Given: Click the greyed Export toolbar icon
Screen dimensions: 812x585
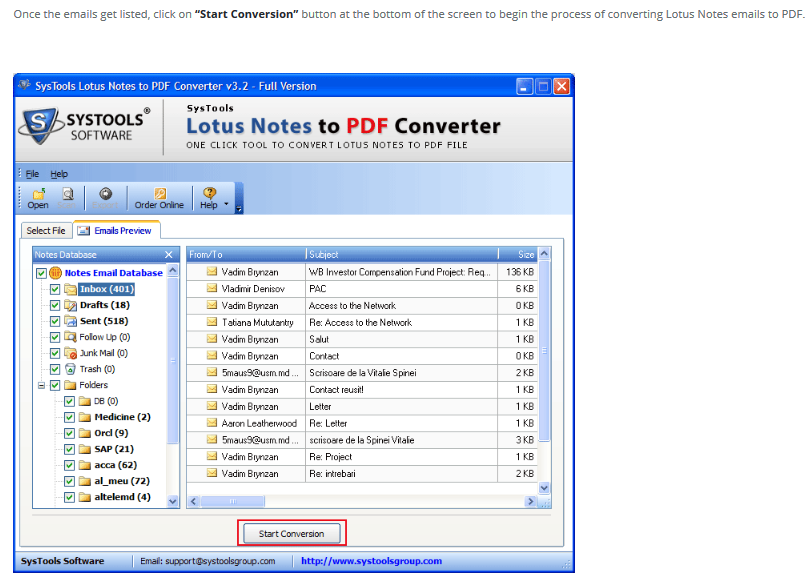Looking at the screenshot, I should (106, 194).
